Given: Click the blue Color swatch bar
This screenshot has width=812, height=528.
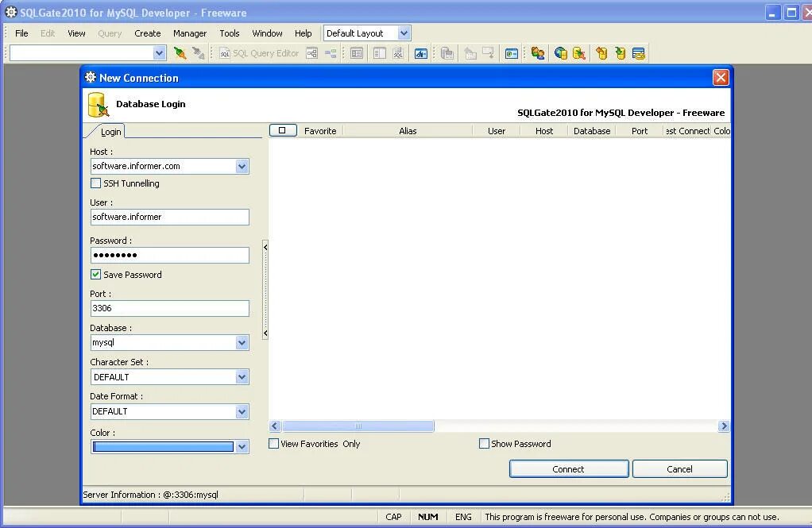Looking at the screenshot, I should (x=163, y=446).
